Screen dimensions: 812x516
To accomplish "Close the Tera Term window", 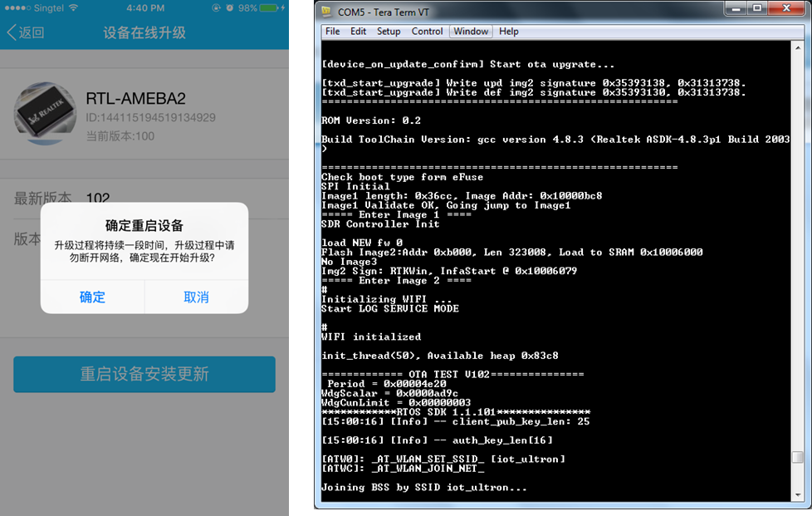I will pos(786,7).
